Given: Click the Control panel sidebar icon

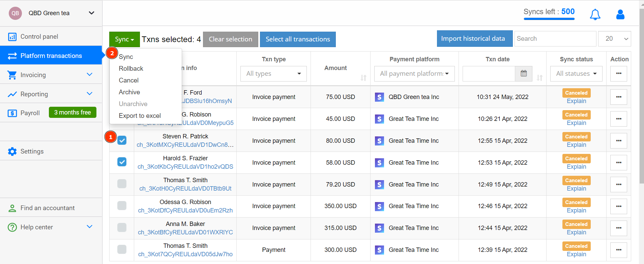Looking at the screenshot, I should pyautogui.click(x=12, y=37).
